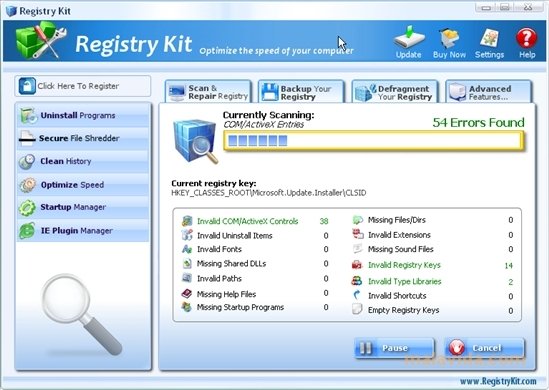Click the Invalid Registry Keys toolbox icon
The height and width of the screenshot is (390, 549).
point(357,265)
